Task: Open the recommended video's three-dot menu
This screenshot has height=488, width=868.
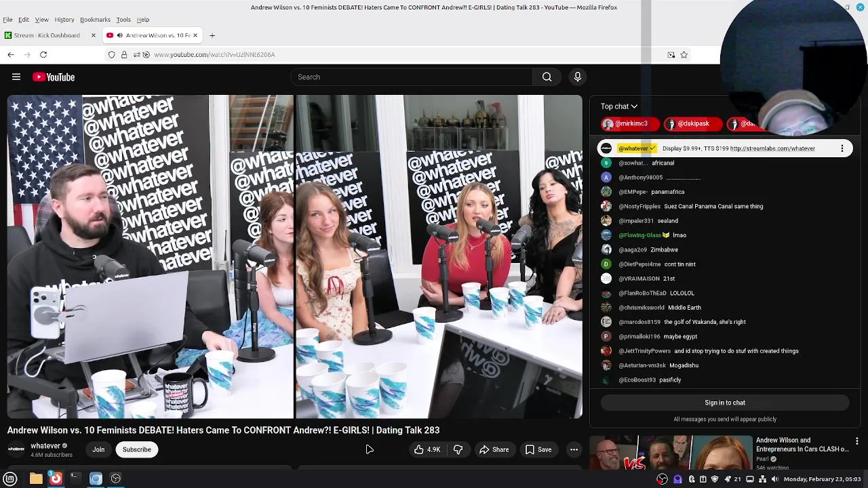Action: coord(857,441)
